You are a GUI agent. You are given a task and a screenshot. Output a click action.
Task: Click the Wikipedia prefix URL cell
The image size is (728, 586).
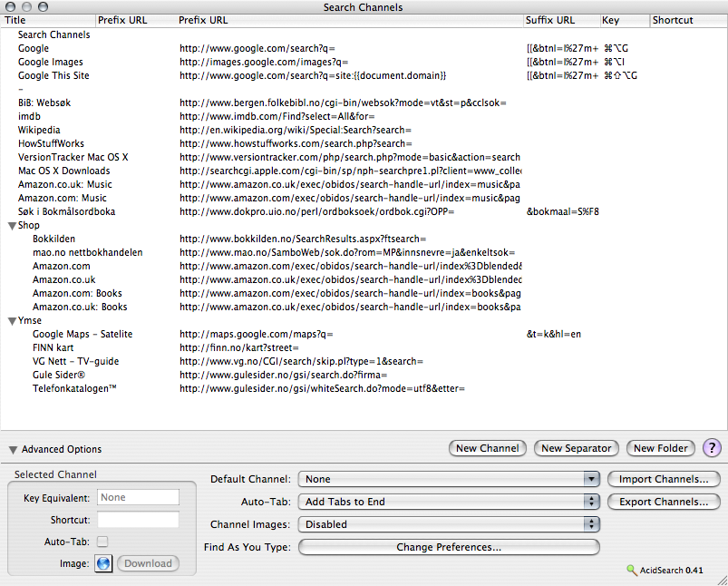point(296,130)
